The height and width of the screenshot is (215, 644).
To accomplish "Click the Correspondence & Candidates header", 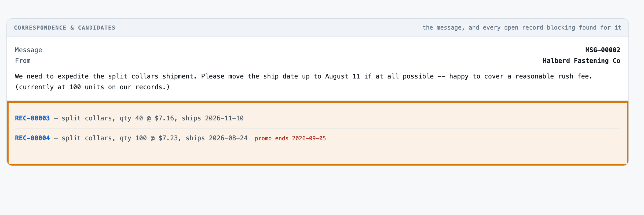I will point(65,28).
